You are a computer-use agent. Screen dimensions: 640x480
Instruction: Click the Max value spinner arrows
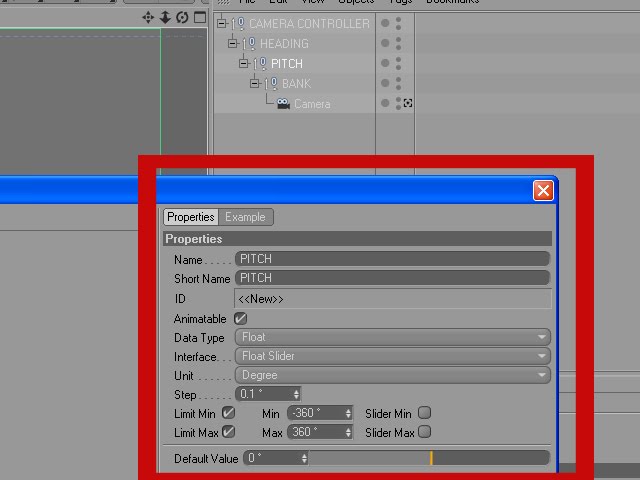348,432
